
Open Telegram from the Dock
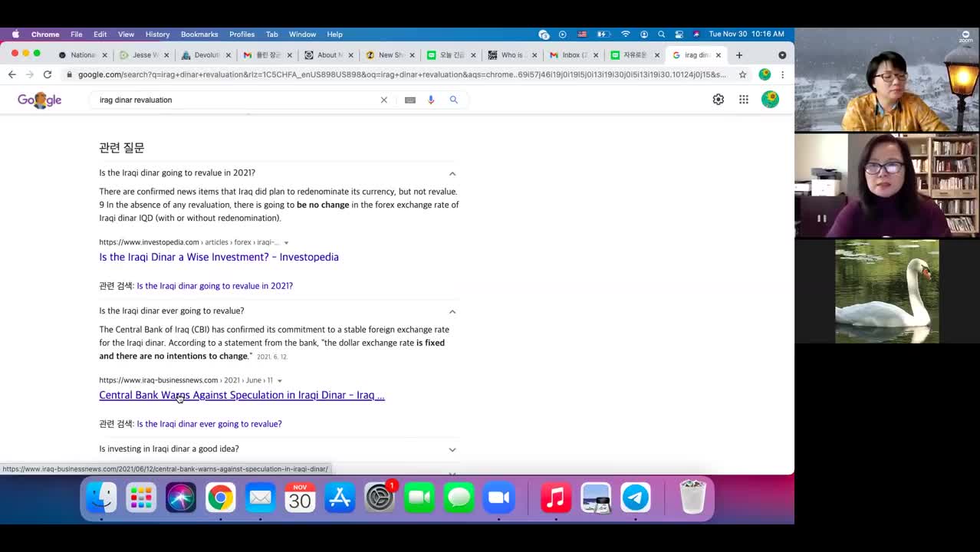(636, 498)
